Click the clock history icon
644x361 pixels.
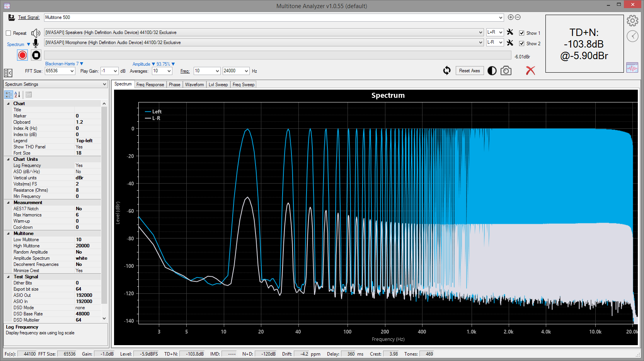(632, 36)
